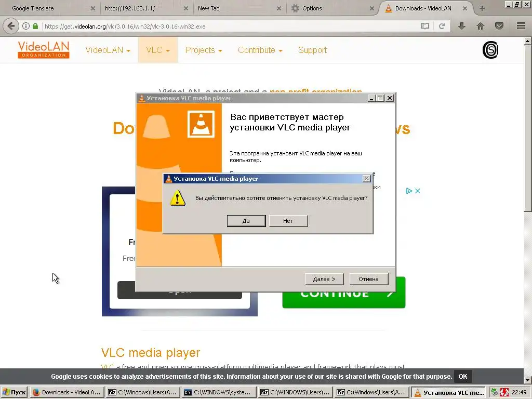Close the Google Translate tab
The height and width of the screenshot is (399, 532).
pos(93,8)
